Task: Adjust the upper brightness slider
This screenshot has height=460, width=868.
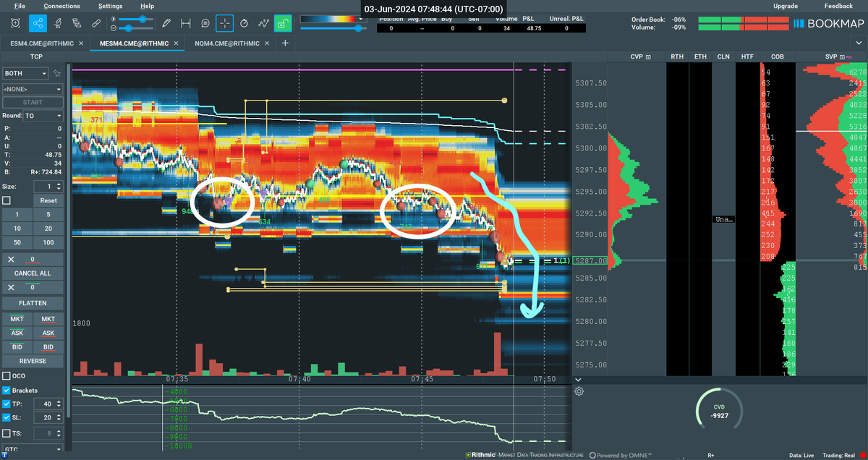Action: [137, 19]
